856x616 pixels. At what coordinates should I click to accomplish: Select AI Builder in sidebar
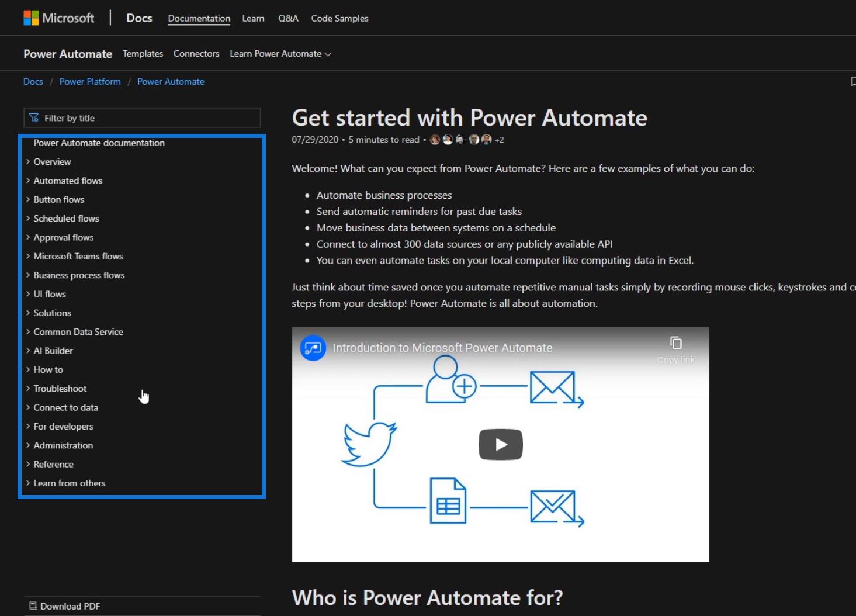(53, 351)
